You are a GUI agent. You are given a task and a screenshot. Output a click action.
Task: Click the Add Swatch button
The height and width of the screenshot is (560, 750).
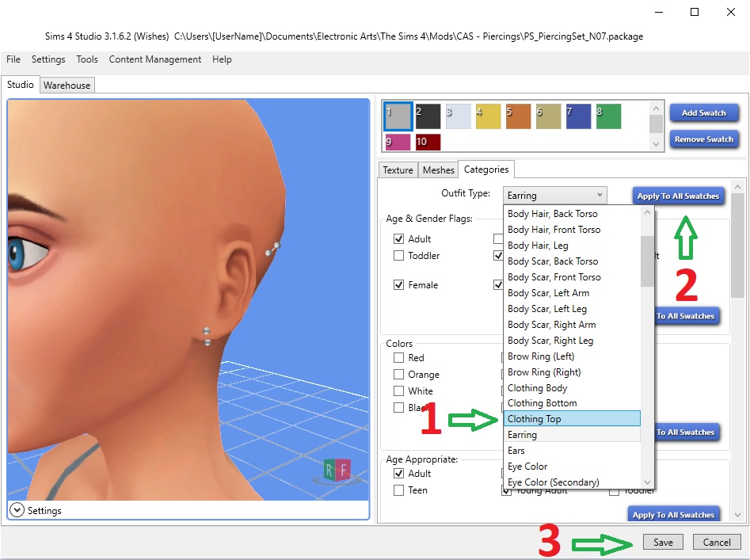[x=703, y=112]
